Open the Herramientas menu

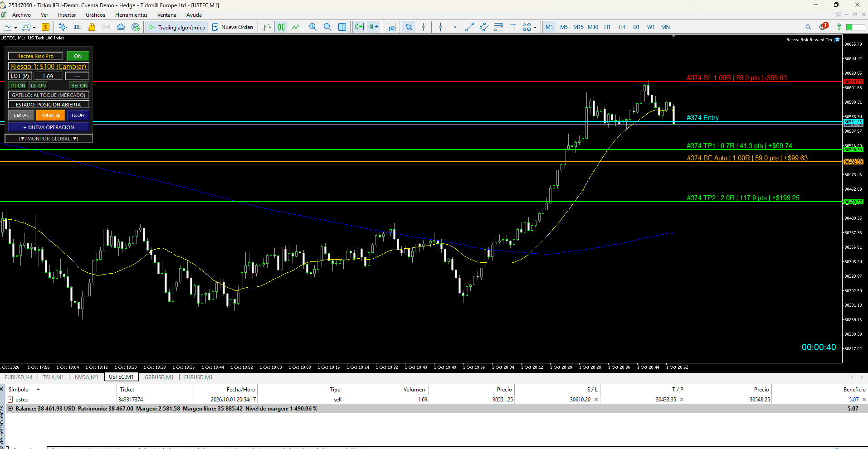pos(131,15)
